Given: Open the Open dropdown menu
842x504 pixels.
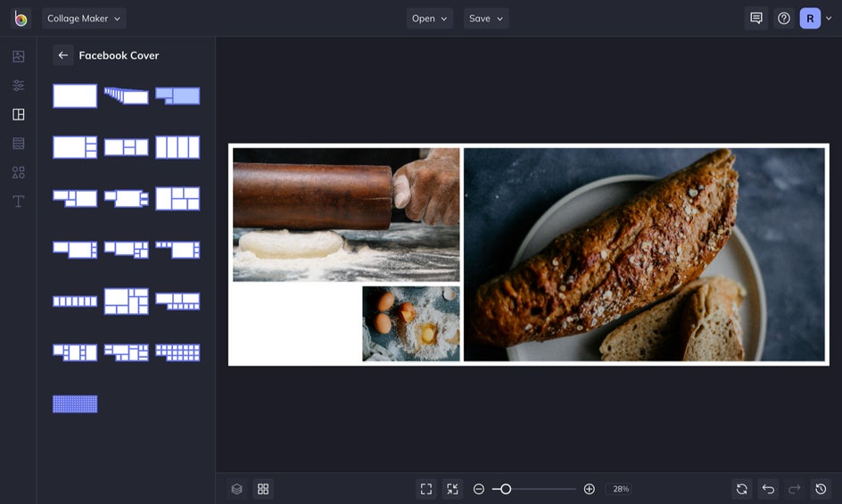Looking at the screenshot, I should 429,19.
